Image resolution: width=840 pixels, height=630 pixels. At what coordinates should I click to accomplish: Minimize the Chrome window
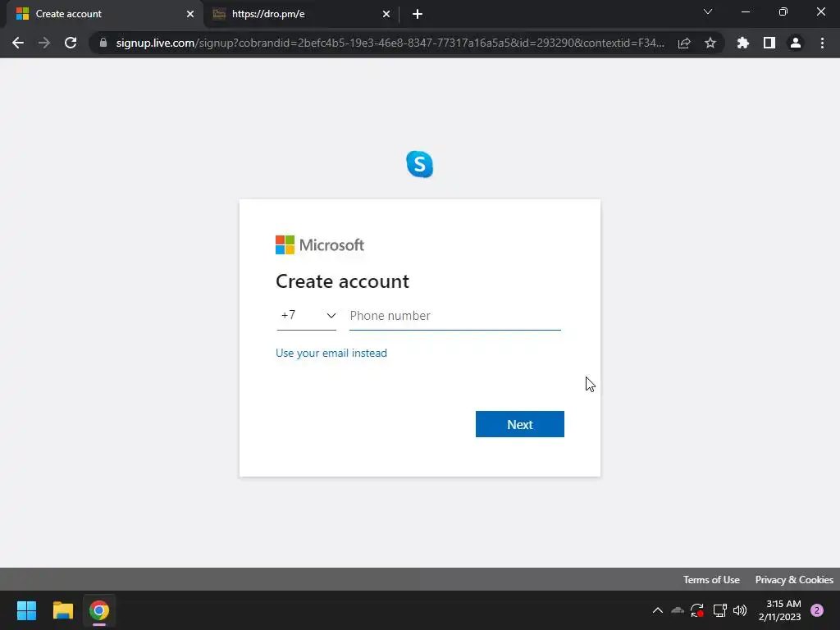(x=745, y=11)
